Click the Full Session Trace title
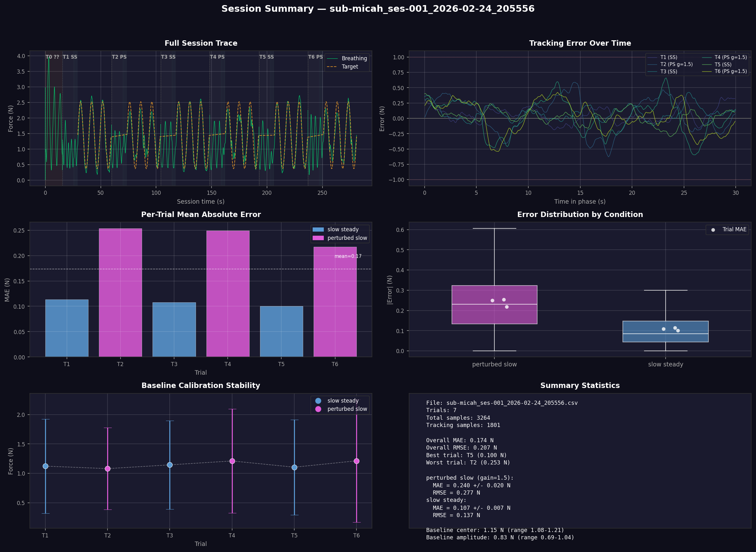 point(201,43)
